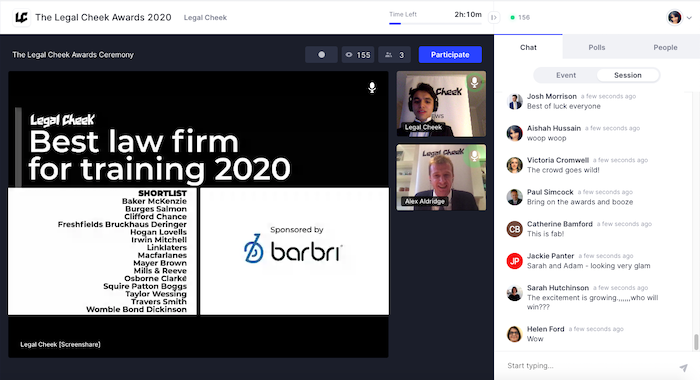Switch chat to Event mode
This screenshot has width=700, height=380.
click(566, 75)
